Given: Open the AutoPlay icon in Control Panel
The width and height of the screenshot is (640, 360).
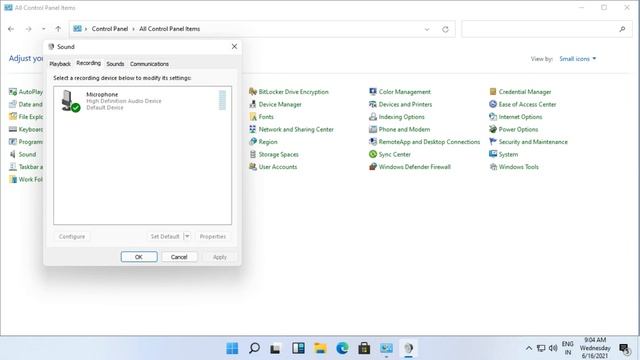Looking at the screenshot, I should [13, 92].
